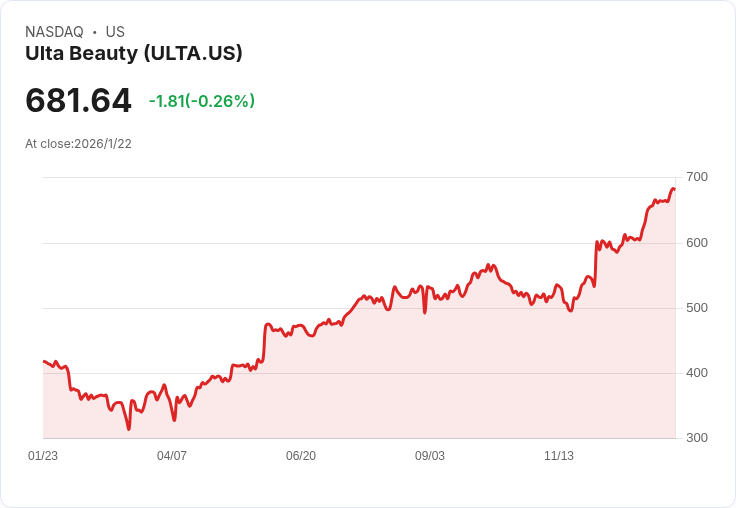
Task: Select the 04/07 date on x-axis
Action: (172, 455)
